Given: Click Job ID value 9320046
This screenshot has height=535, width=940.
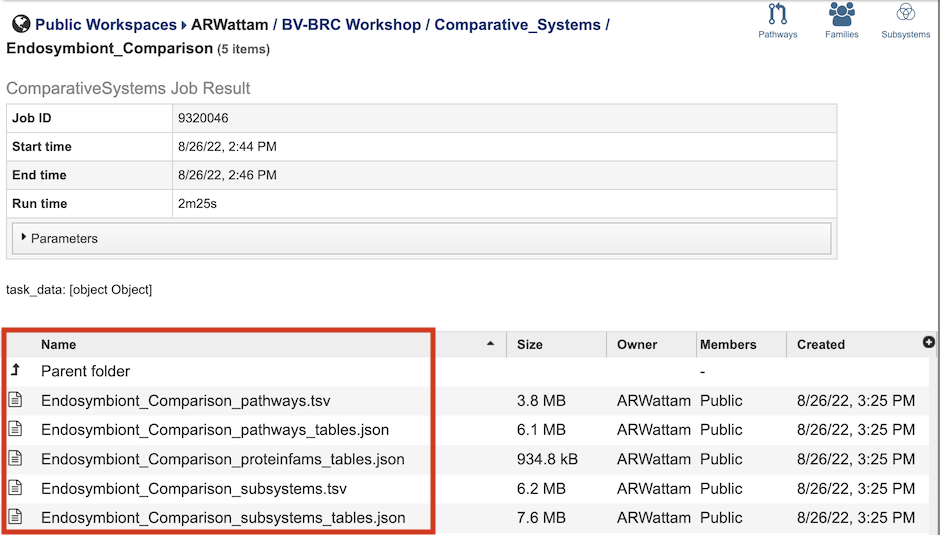Looking at the screenshot, I should (203, 118).
